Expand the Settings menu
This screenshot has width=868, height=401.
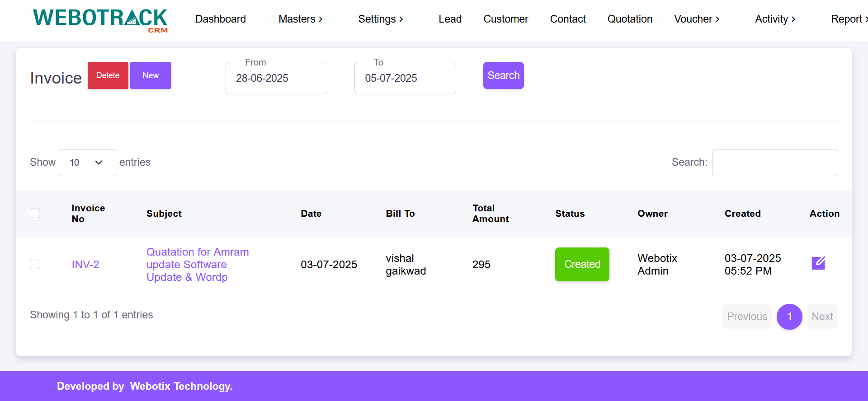[380, 19]
